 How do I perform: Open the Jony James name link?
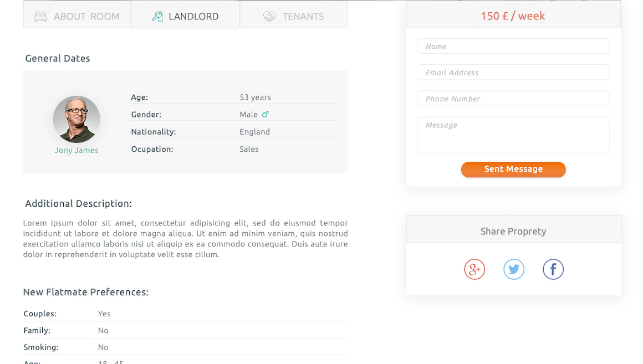coord(76,150)
